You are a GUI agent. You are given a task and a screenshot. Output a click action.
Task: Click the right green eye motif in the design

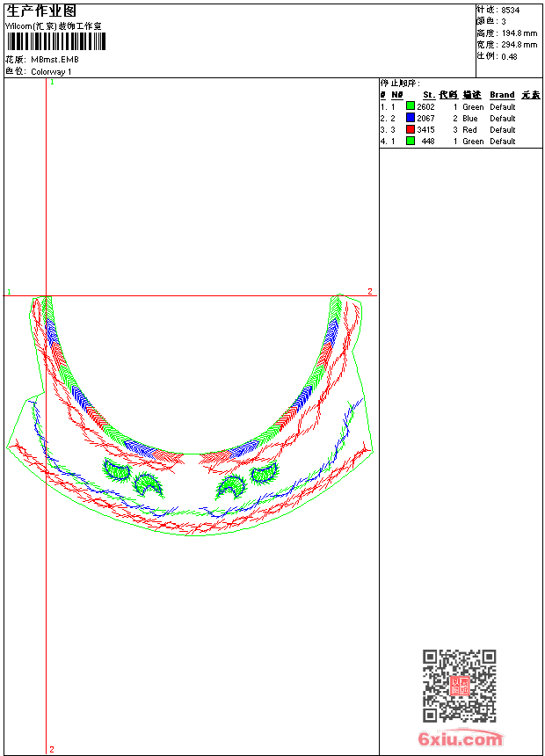click(x=265, y=473)
